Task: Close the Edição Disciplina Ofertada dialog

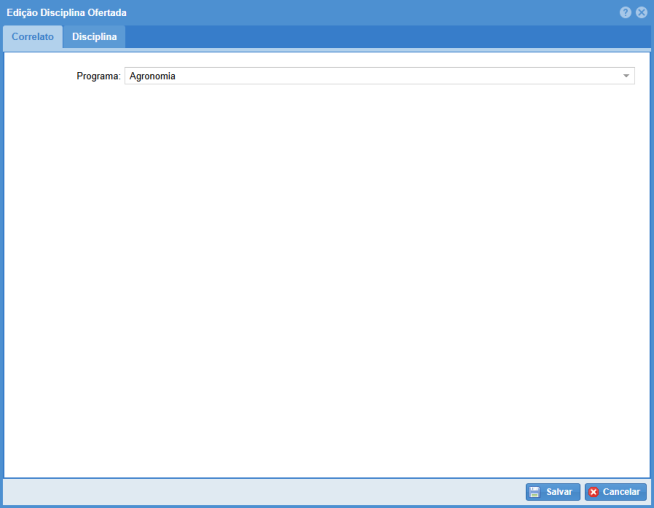Action: pyautogui.click(x=641, y=13)
